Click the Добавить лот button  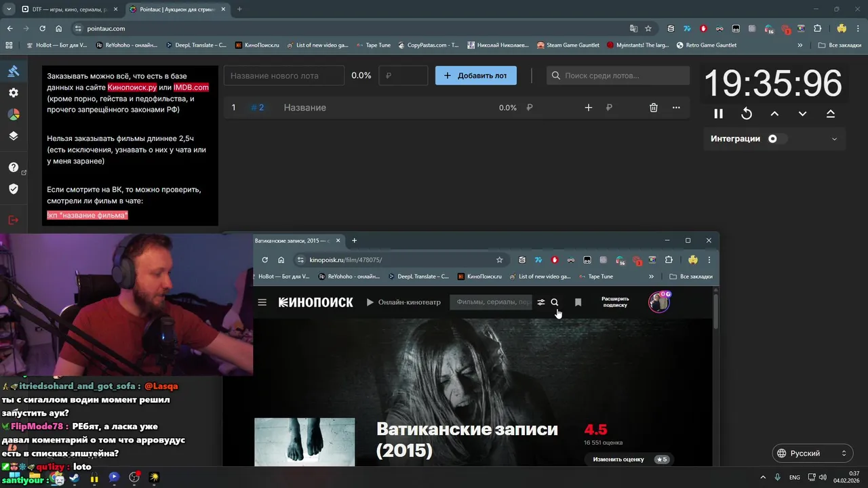pos(476,75)
